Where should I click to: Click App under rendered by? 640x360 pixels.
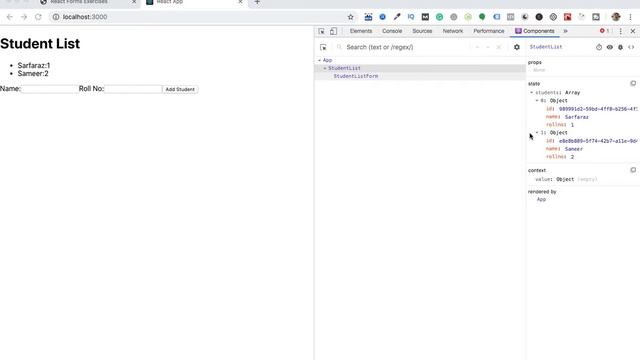click(541, 200)
